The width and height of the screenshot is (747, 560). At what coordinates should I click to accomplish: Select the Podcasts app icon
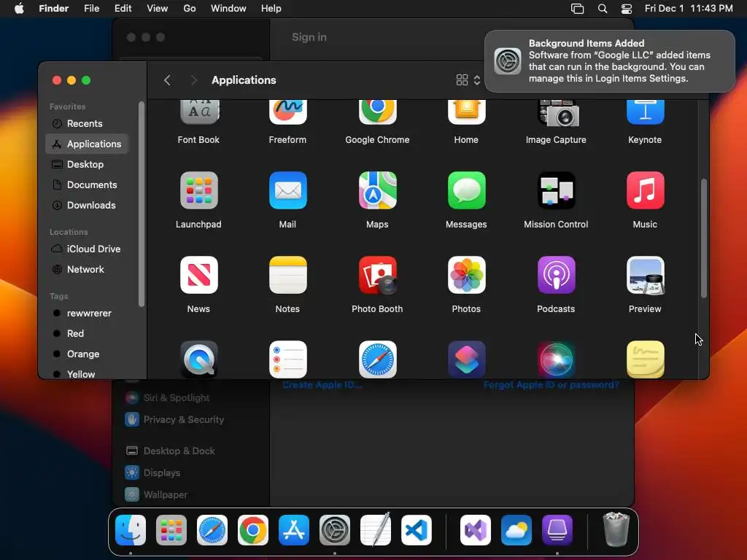[x=556, y=275]
